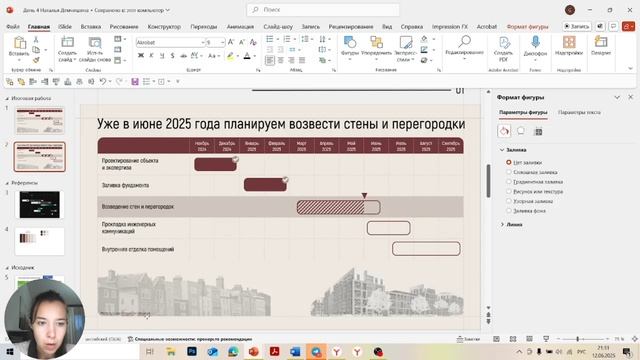Open Size & Properties icon in Format pane
640x360 pixels.
(x=538, y=131)
